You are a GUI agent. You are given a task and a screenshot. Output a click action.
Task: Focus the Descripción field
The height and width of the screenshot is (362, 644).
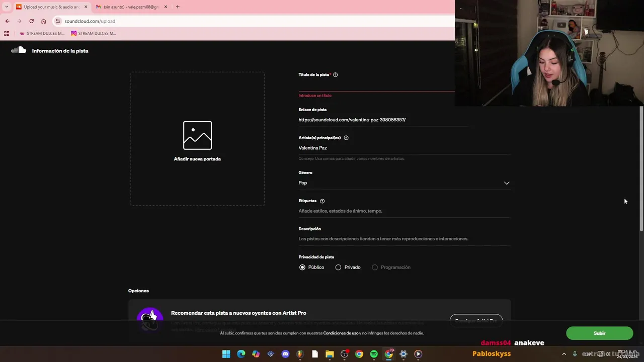coord(404,239)
